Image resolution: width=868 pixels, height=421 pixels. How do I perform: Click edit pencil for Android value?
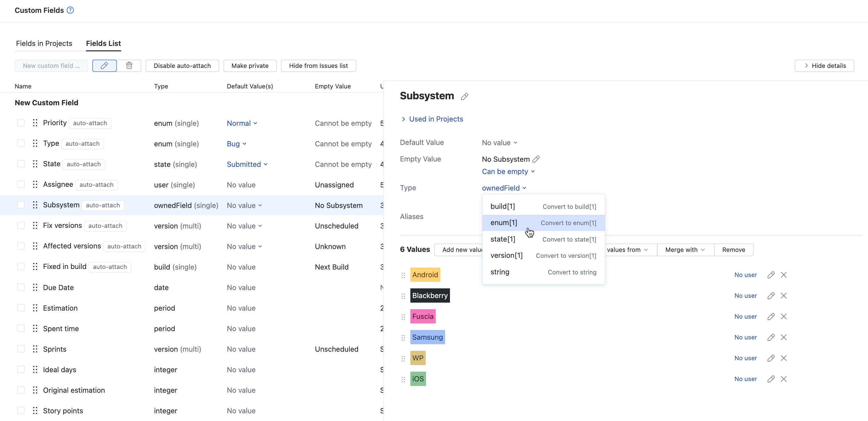pyautogui.click(x=771, y=275)
